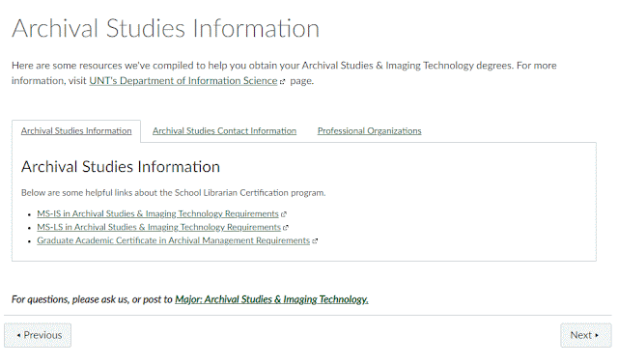The width and height of the screenshot is (618, 364).
Task: Go to the Previous page
Action: (x=38, y=335)
